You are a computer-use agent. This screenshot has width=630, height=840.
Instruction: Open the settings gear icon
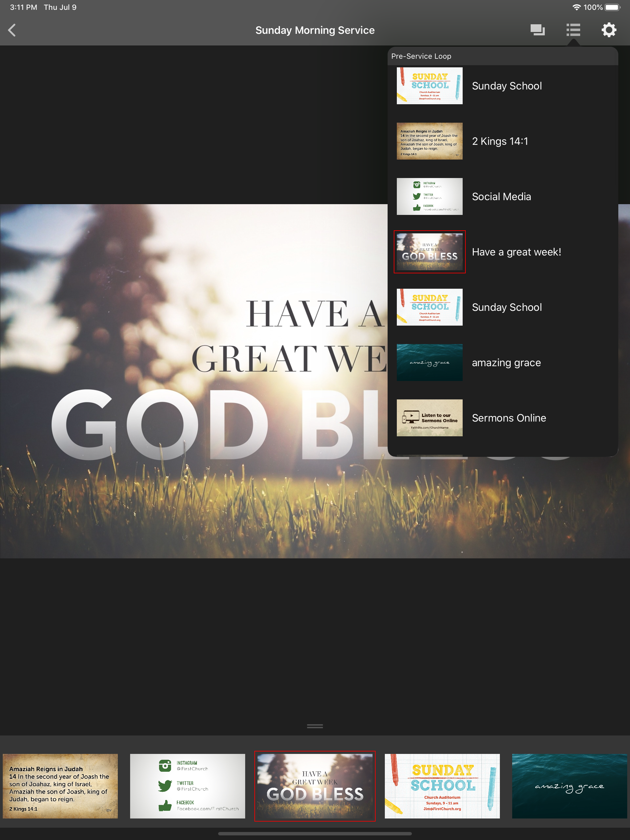tap(608, 30)
